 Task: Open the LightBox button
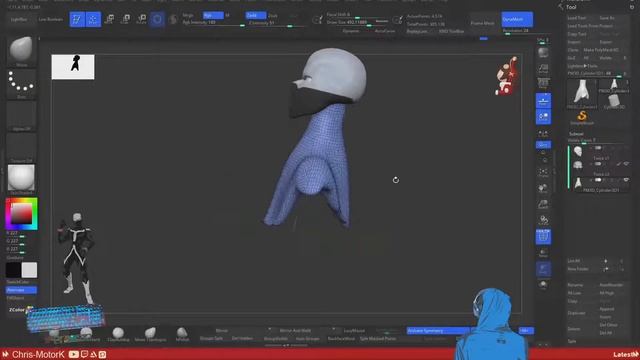click(x=19, y=19)
